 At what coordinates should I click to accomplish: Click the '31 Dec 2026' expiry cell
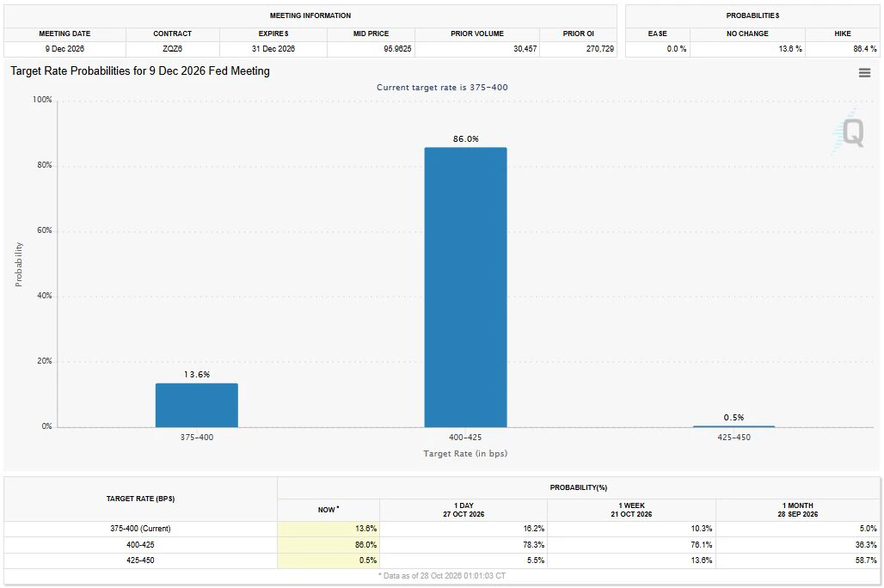(273, 49)
